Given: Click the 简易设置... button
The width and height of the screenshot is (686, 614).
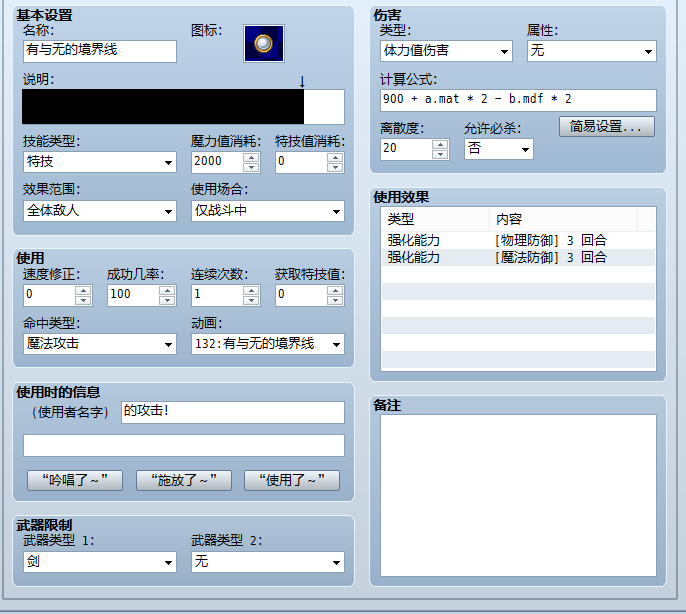Looking at the screenshot, I should 607,126.
